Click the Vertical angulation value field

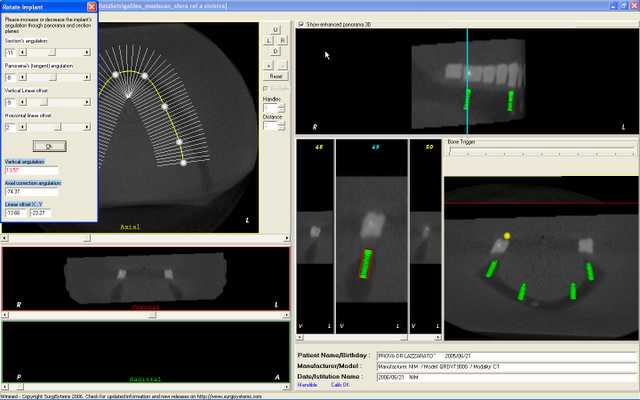tap(31, 170)
